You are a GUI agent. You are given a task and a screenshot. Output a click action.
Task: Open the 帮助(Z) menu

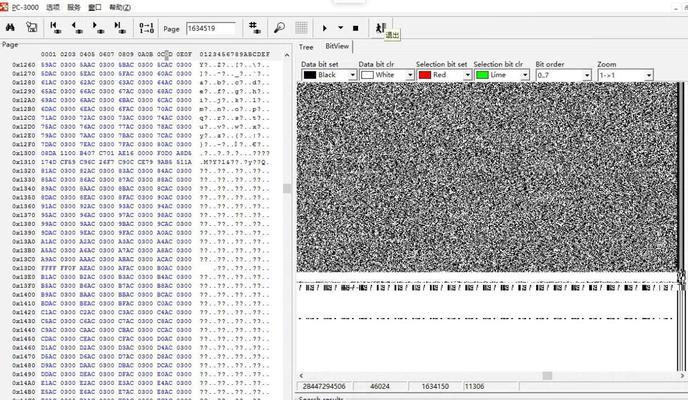(x=120, y=7)
